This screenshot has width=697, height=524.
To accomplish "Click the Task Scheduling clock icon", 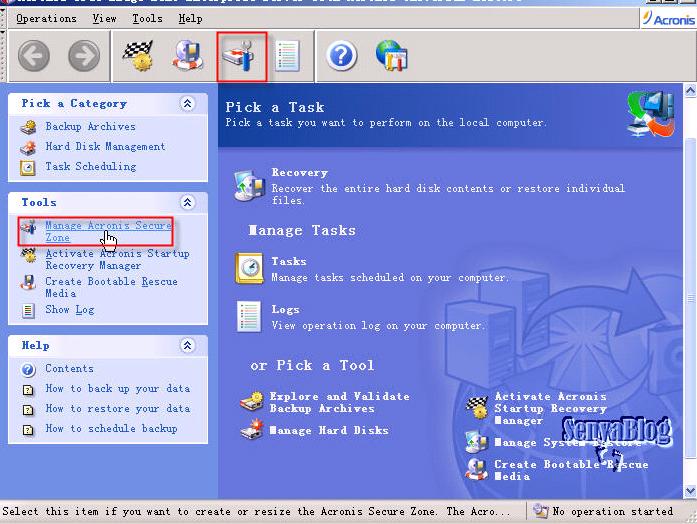I will 28,168.
